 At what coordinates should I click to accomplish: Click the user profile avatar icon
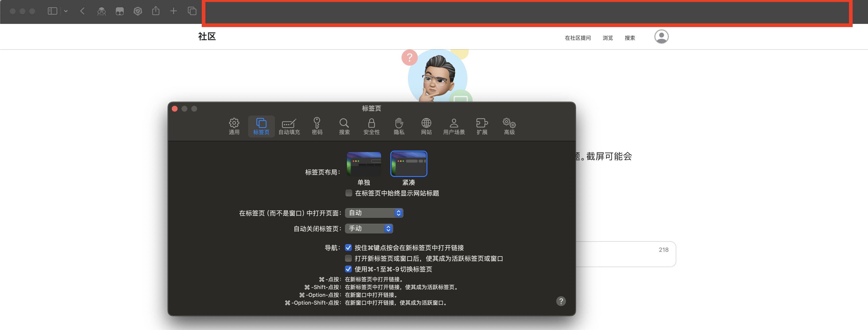click(x=661, y=37)
